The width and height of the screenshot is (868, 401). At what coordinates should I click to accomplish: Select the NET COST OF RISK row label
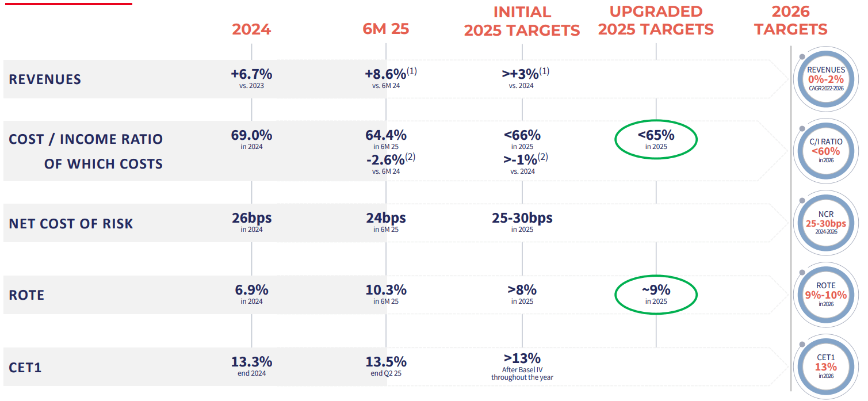tap(71, 223)
